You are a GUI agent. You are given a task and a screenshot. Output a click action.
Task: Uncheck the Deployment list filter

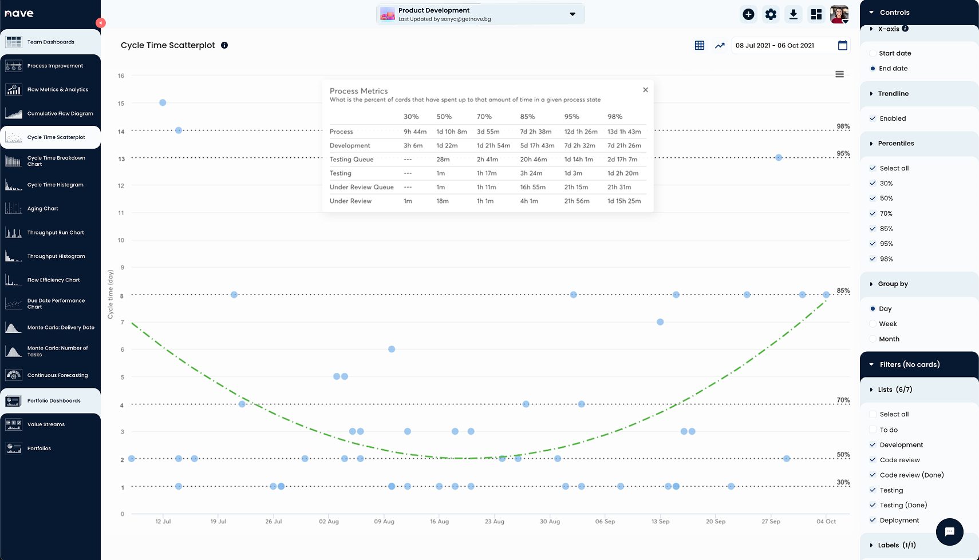coord(873,520)
